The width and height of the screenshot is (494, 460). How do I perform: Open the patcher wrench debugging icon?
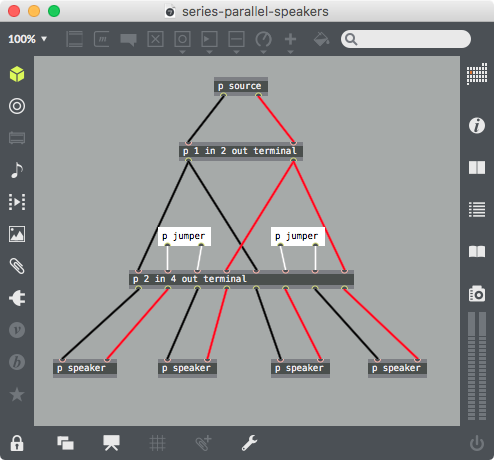(x=249, y=443)
